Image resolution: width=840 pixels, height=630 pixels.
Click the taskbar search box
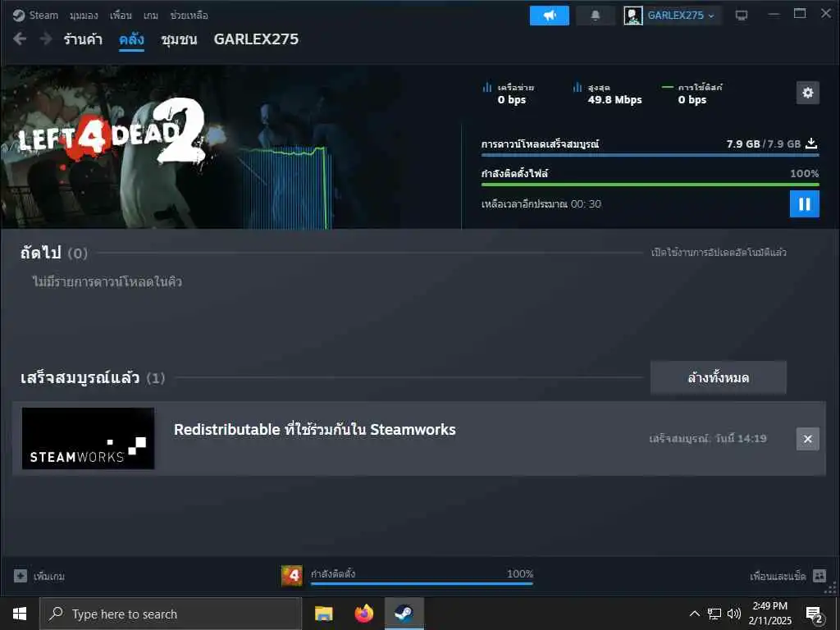coord(171,614)
